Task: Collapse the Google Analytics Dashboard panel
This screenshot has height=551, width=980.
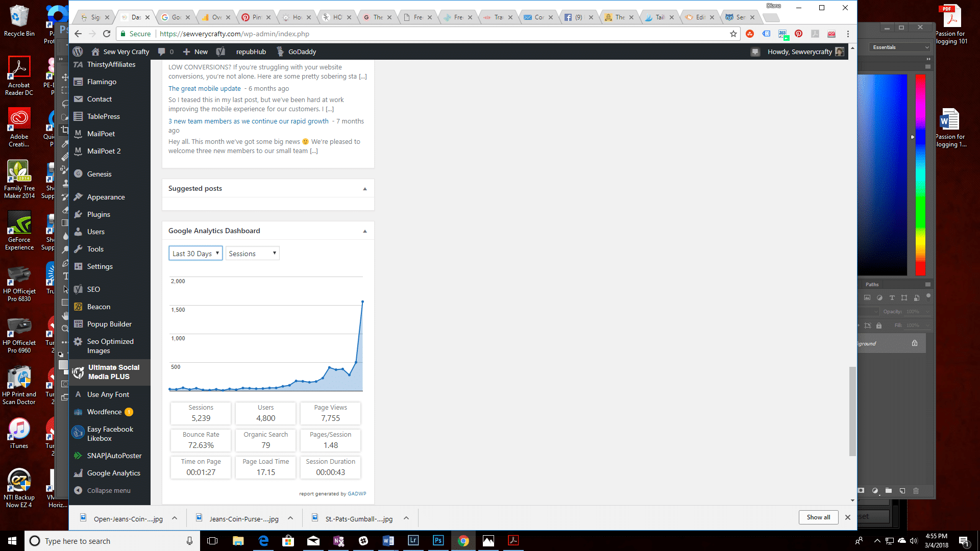Action: pyautogui.click(x=365, y=231)
